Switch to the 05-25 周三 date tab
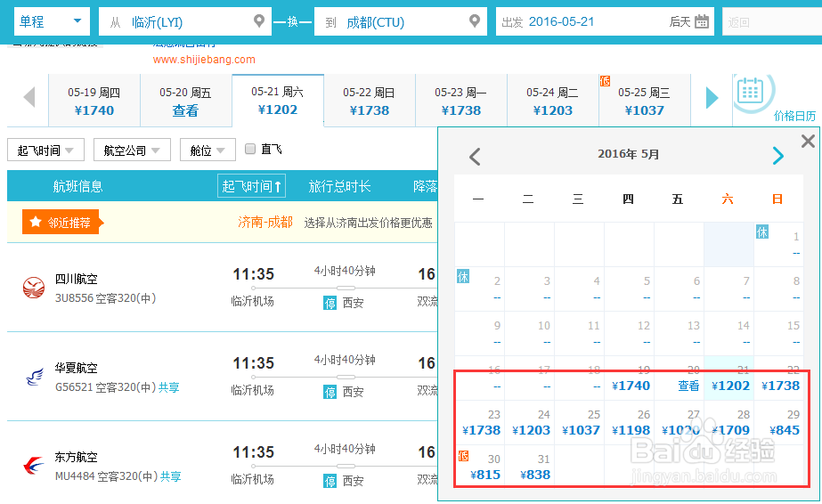The image size is (822, 504). coord(644,101)
